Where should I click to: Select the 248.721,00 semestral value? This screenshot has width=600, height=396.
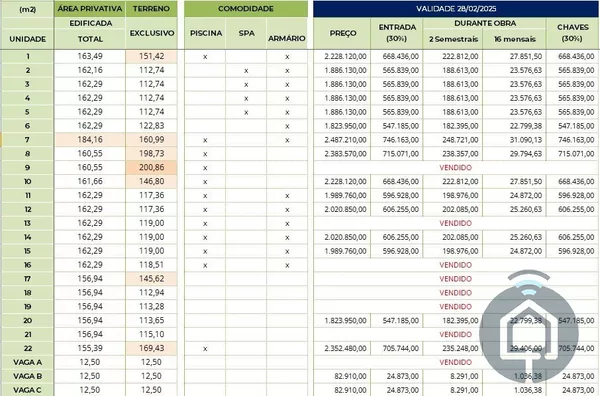(x=460, y=140)
